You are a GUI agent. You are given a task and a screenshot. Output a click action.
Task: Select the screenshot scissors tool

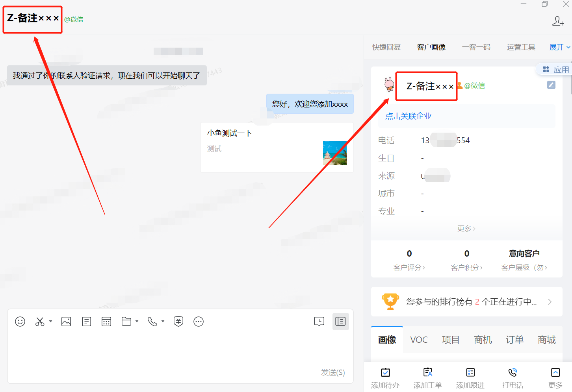click(x=40, y=322)
